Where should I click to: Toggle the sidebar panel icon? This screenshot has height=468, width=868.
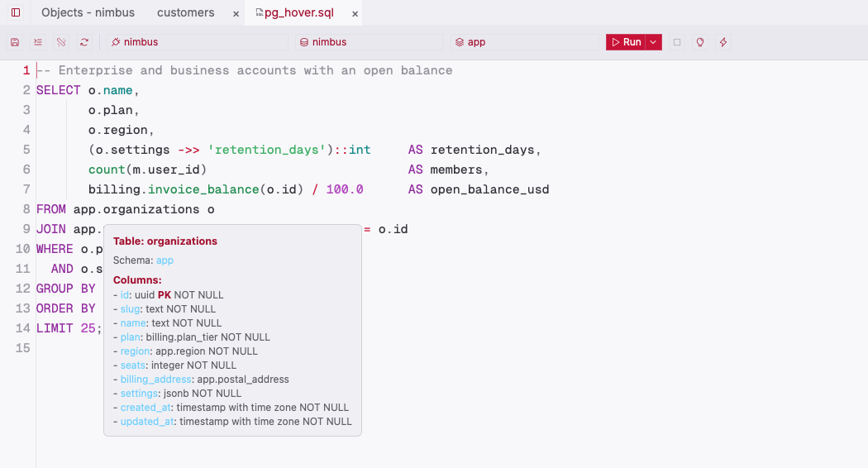point(16,12)
